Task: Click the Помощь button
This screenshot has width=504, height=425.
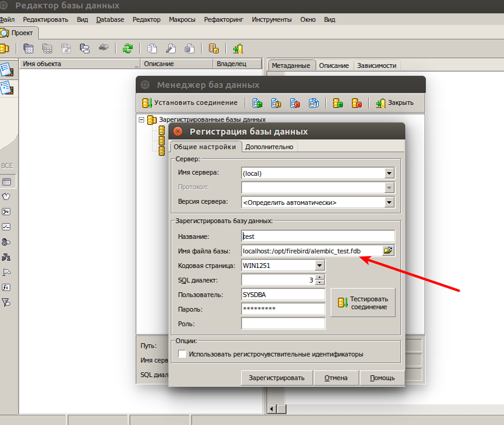Action: coord(382,378)
